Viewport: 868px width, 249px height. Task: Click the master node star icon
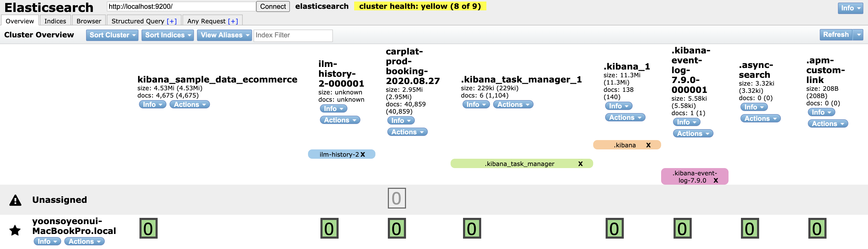(x=15, y=231)
